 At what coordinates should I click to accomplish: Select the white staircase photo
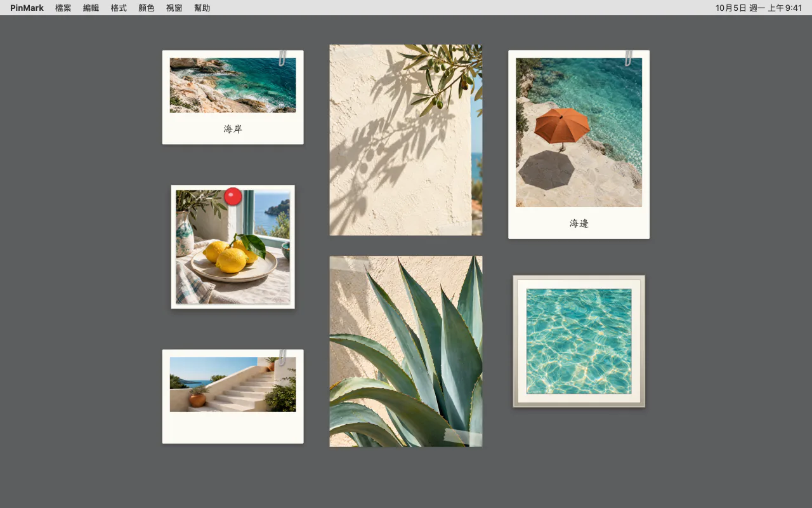(233, 384)
